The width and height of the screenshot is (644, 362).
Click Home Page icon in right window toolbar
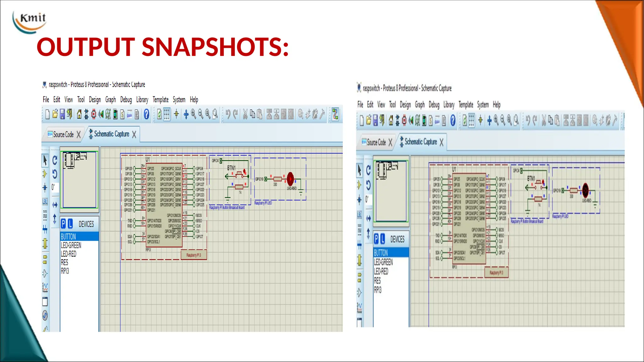[x=391, y=120]
